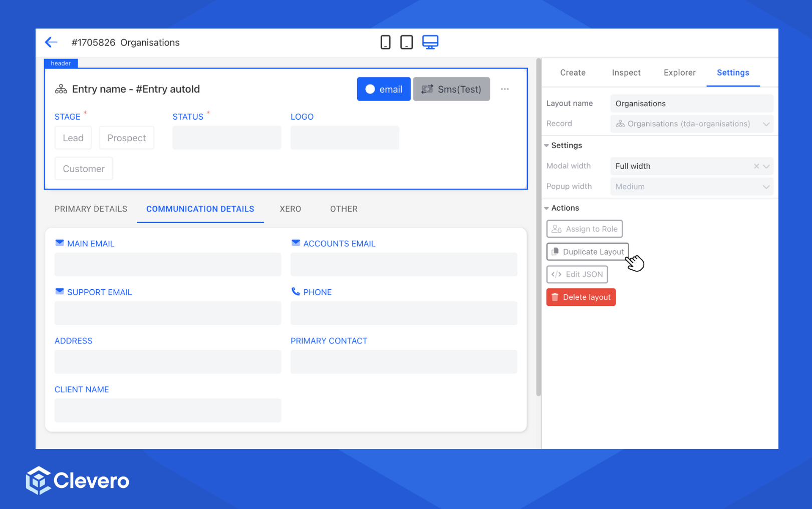This screenshot has height=509, width=812.
Task: Click the Duplicate Layout button
Action: tap(588, 252)
